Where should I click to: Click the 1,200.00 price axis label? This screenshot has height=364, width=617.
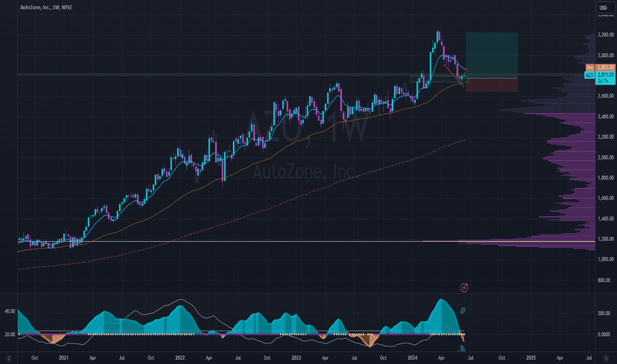point(605,239)
